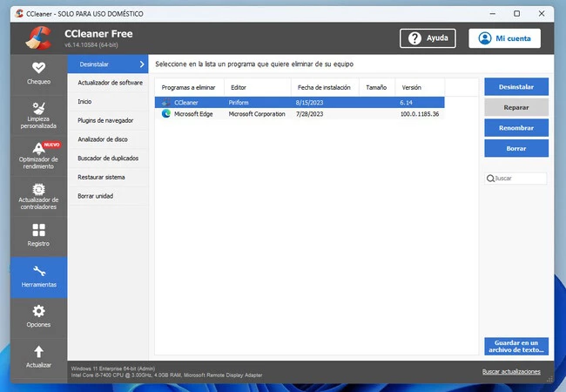The height and width of the screenshot is (392, 566).
Task: Open Actualizador de controladores gear icon
Action: pos(38,190)
